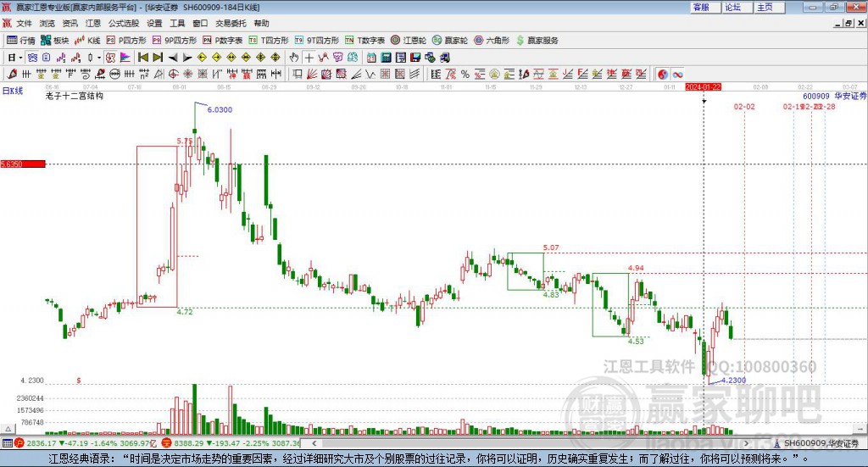Click SH600909 华安证券 in status bar
Image resolution: width=868 pixels, height=467 pixels.
point(821,443)
